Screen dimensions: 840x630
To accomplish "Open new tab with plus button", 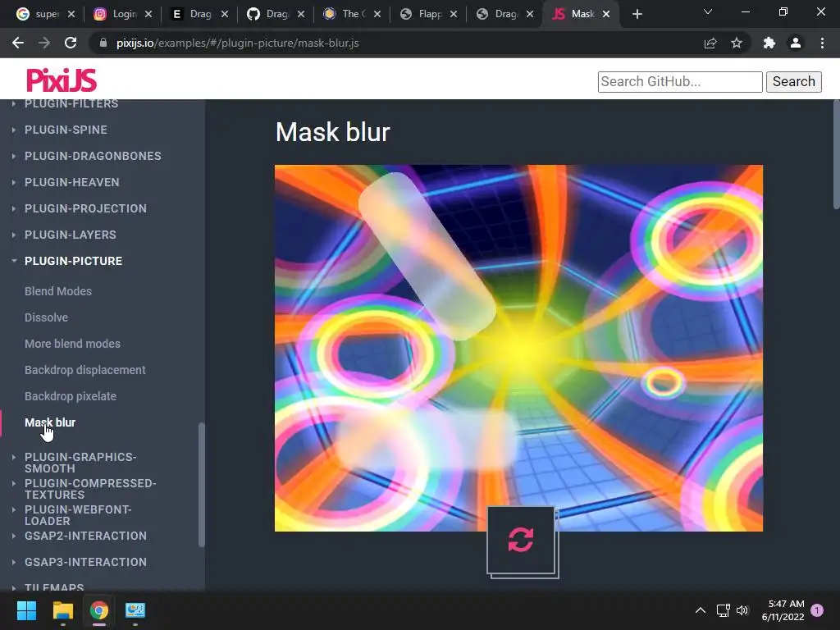I will click(637, 15).
